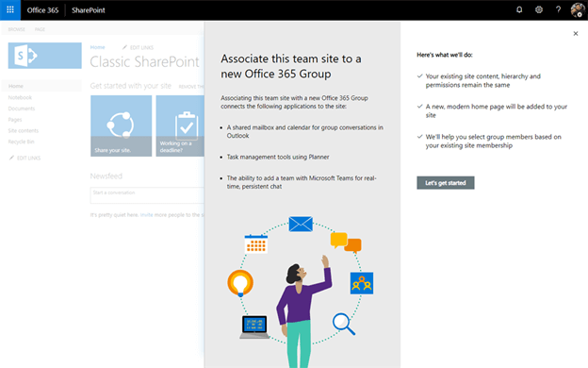The height and width of the screenshot is (368, 588).
Task: Switch to the BROWSE ribbon tab
Action: (17, 29)
